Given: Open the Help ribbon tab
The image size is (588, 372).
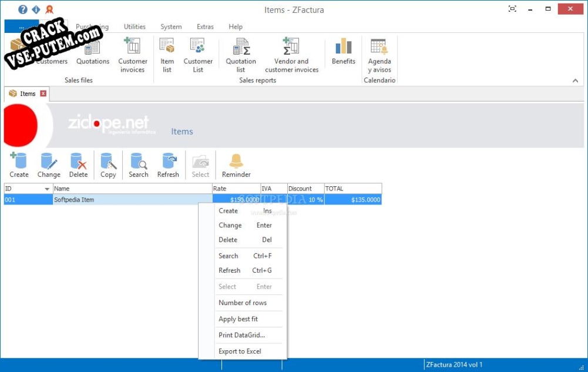Looking at the screenshot, I should click(236, 26).
